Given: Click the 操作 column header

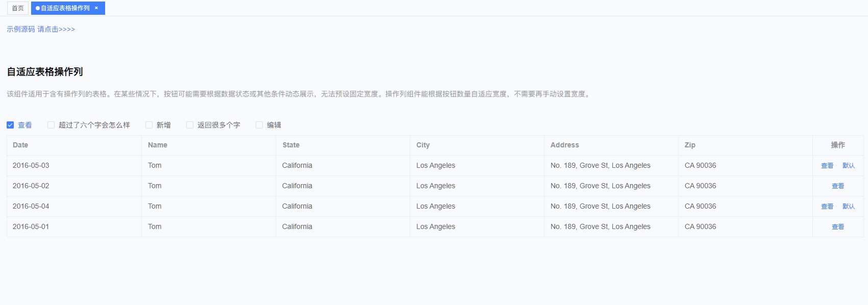Looking at the screenshot, I should point(838,145).
